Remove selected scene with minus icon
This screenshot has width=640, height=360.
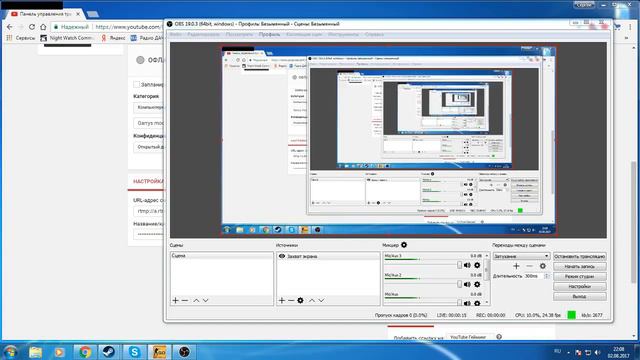click(x=185, y=300)
